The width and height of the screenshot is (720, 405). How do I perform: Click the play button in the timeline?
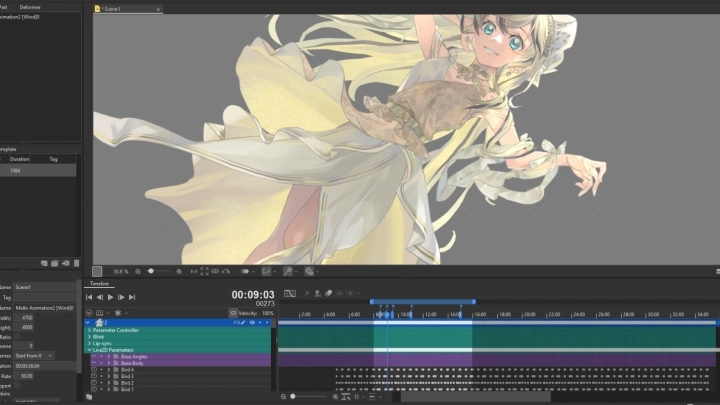[110, 297]
